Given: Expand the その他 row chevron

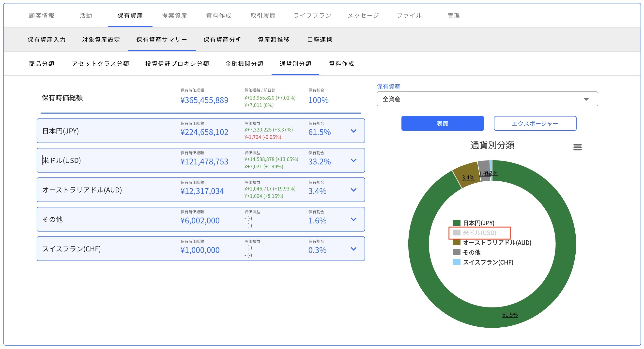Looking at the screenshot, I should click(x=353, y=219).
